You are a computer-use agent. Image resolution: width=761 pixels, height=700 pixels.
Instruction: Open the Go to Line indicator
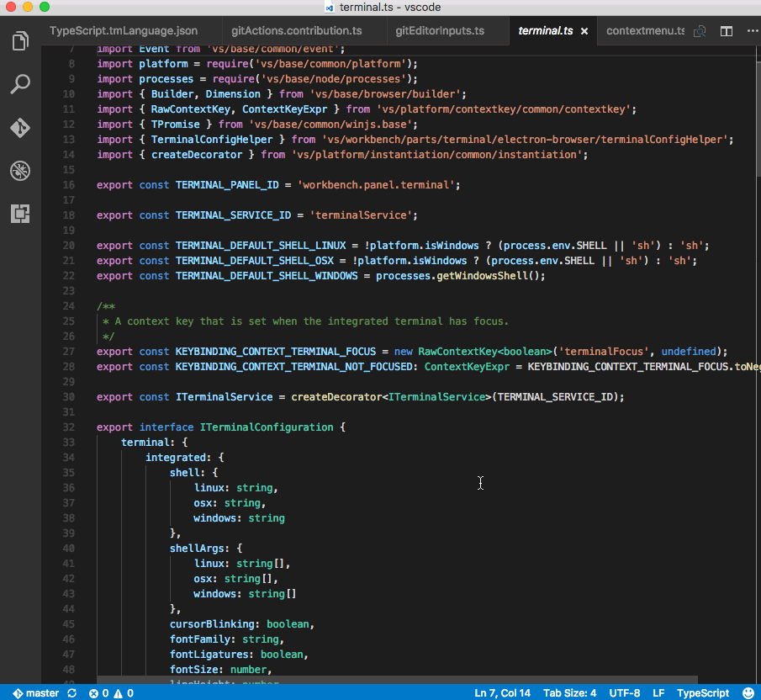tap(502, 693)
